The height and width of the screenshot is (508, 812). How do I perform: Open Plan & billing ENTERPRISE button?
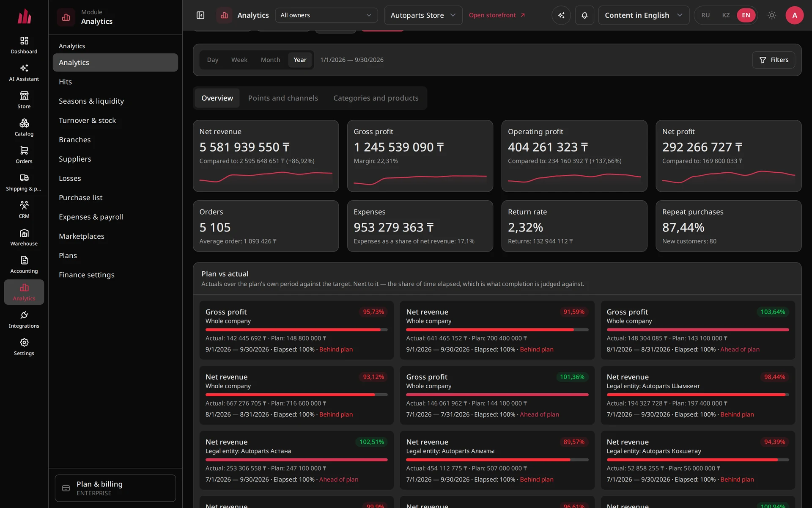tap(115, 488)
